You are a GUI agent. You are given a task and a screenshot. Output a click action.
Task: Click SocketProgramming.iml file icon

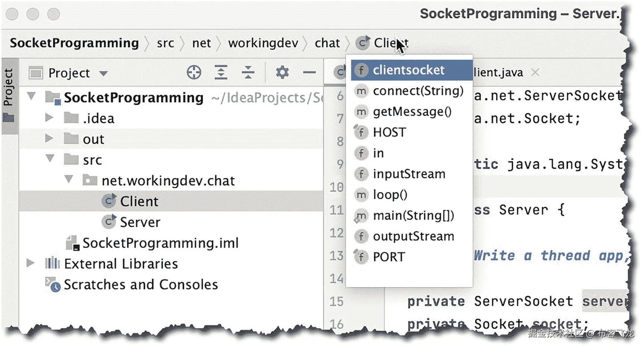72,243
